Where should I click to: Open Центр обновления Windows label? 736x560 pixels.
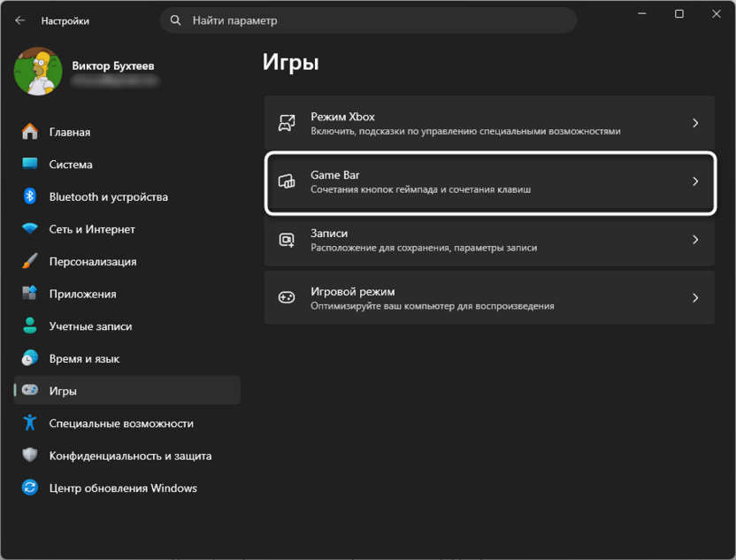[x=123, y=488]
